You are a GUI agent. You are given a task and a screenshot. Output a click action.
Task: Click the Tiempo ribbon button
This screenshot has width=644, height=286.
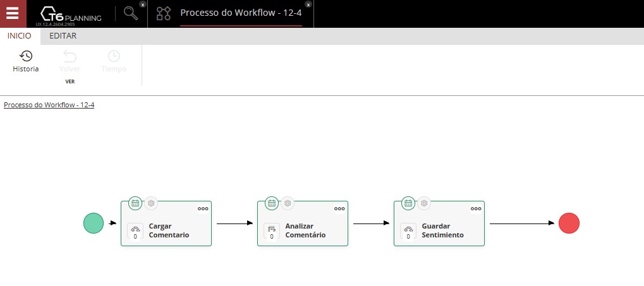point(114,61)
